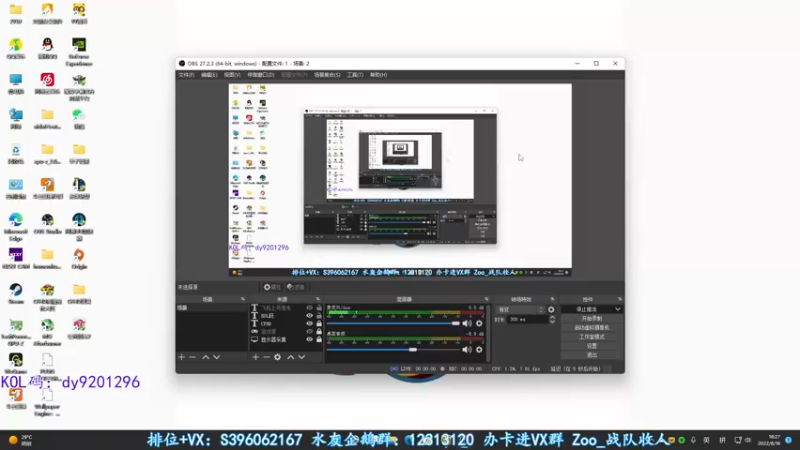Expand the stop streaming button dropdown arrow

pyautogui.click(x=617, y=309)
